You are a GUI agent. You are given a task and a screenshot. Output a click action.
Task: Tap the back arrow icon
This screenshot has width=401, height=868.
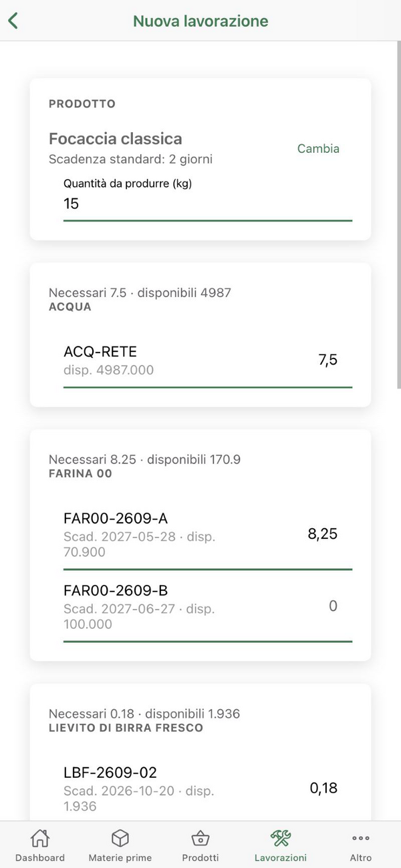13,21
